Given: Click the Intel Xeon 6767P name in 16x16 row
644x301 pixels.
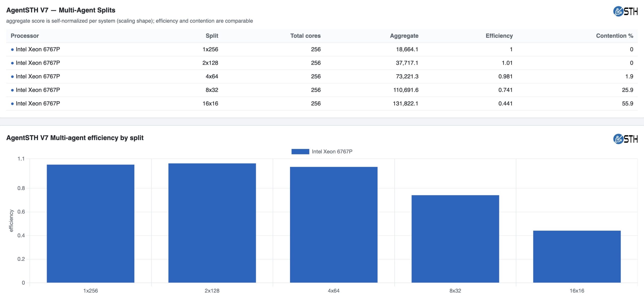Looking at the screenshot, I should tap(38, 104).
